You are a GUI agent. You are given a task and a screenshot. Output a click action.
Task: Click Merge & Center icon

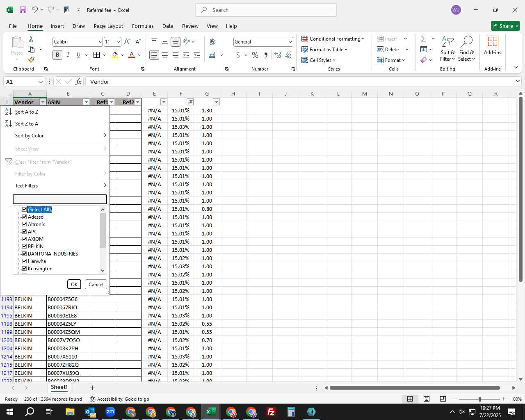point(212,55)
